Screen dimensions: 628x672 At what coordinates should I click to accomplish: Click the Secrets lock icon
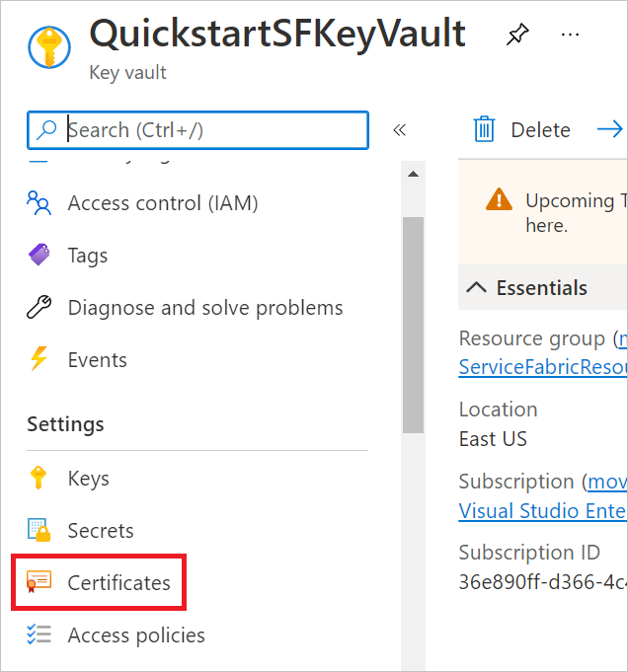(39, 530)
